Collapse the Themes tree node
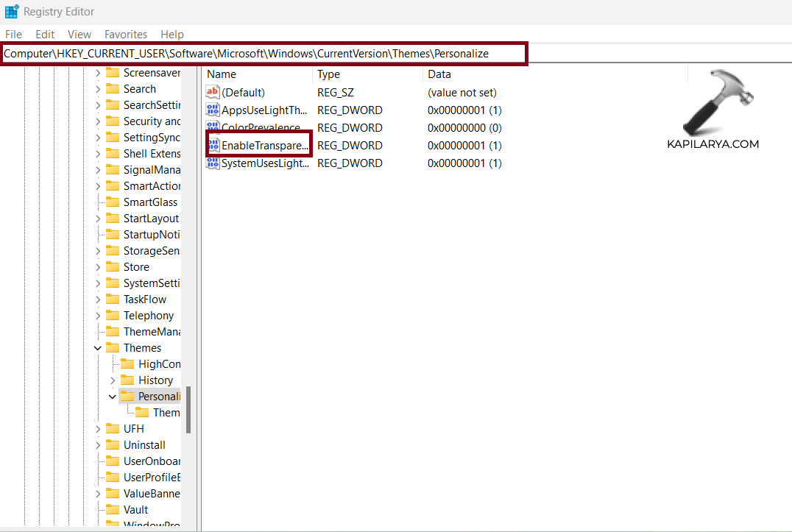792x532 pixels. click(x=98, y=348)
